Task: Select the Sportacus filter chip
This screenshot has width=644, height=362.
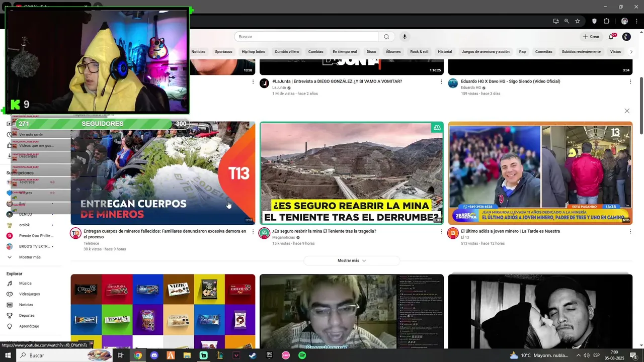Action: tap(223, 52)
